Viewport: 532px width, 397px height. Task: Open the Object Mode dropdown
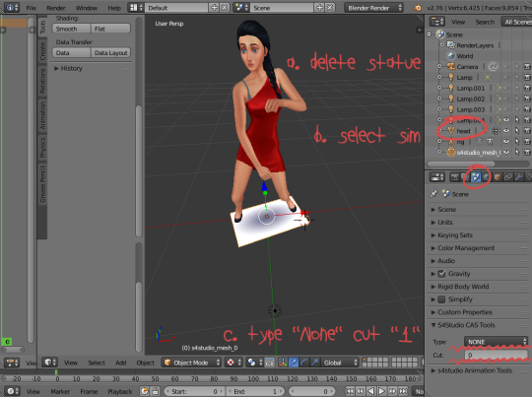coord(192,363)
